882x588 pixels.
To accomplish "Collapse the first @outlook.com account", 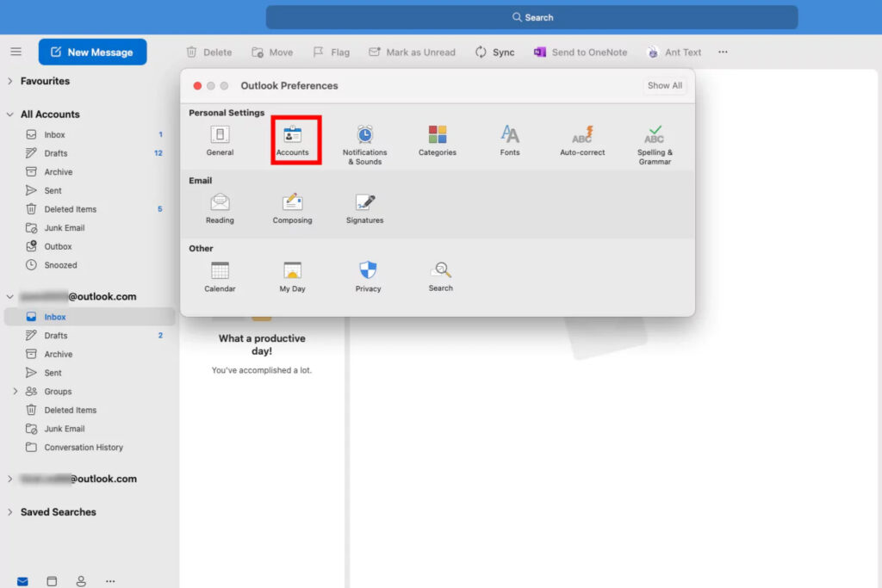I will click(x=10, y=296).
